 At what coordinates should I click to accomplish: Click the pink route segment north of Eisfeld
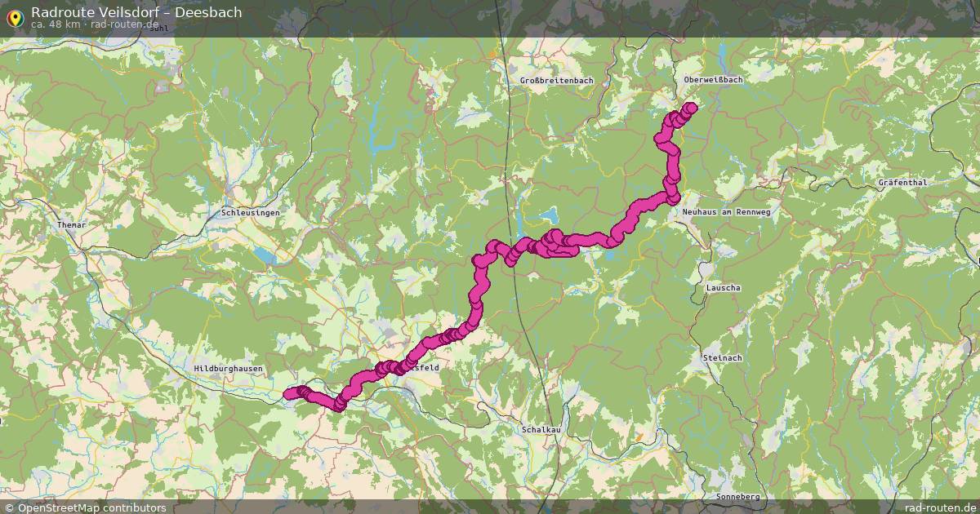coord(476,304)
